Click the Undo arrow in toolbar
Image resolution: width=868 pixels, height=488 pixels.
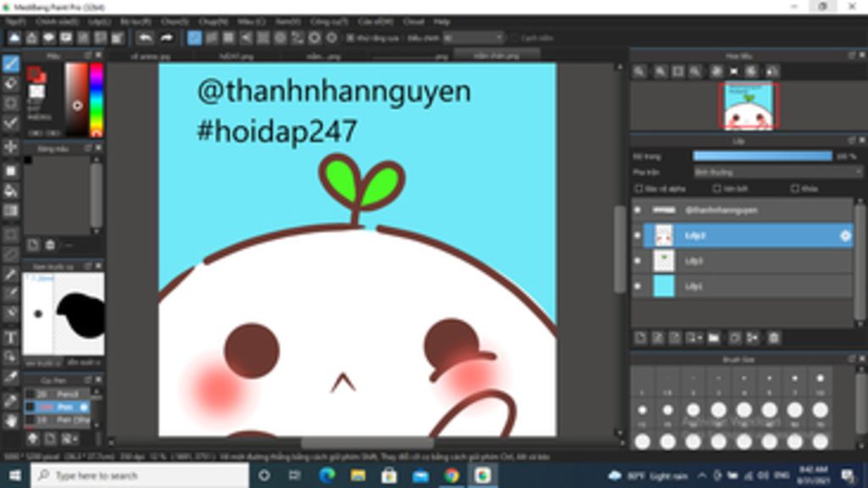click(x=145, y=37)
